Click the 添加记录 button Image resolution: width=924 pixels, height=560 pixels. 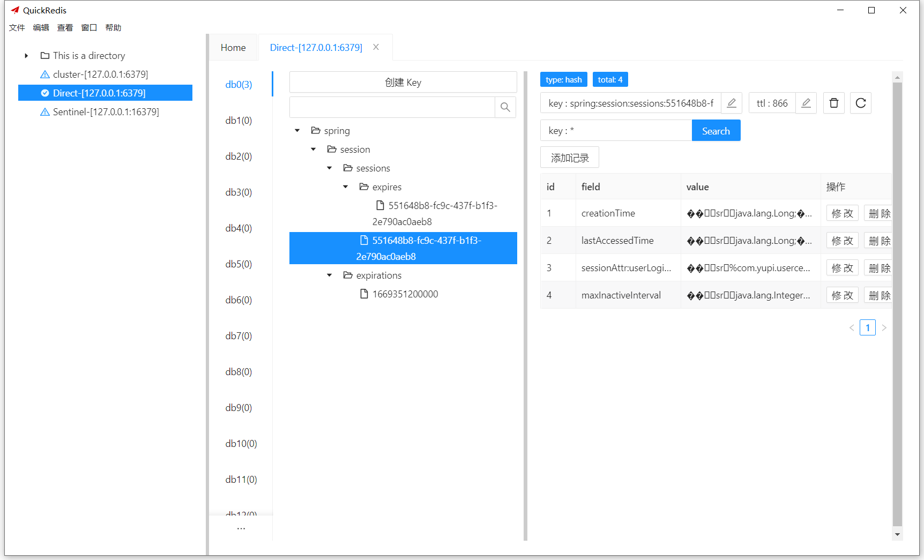(570, 158)
